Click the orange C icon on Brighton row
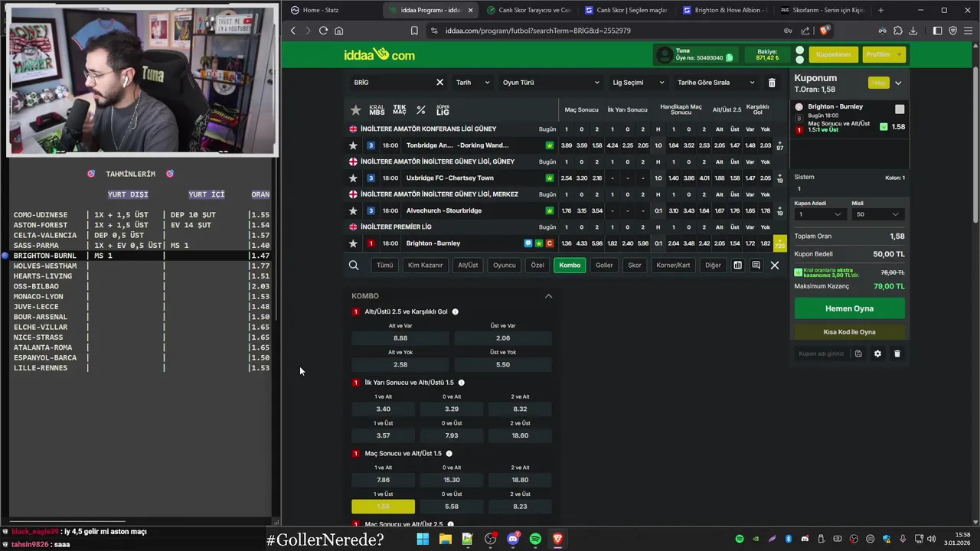980x551 pixels. pos(550,243)
